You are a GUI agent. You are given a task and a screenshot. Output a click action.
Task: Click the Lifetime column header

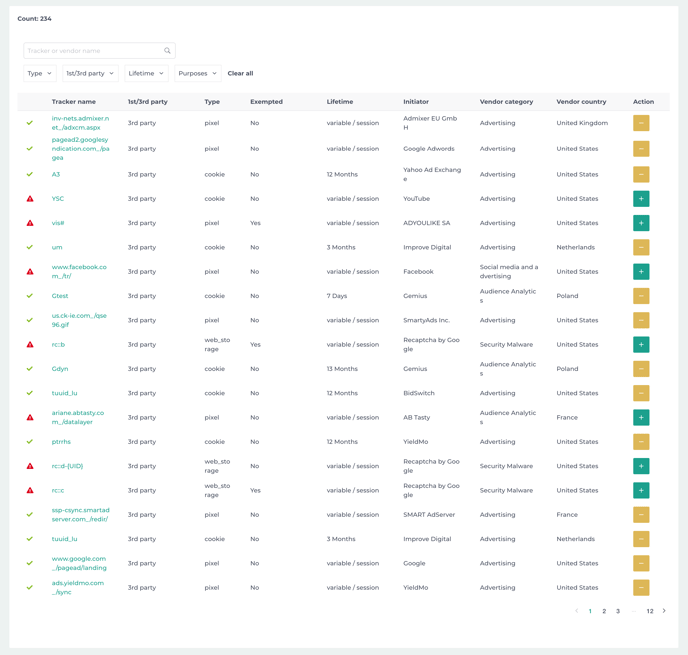tap(340, 102)
